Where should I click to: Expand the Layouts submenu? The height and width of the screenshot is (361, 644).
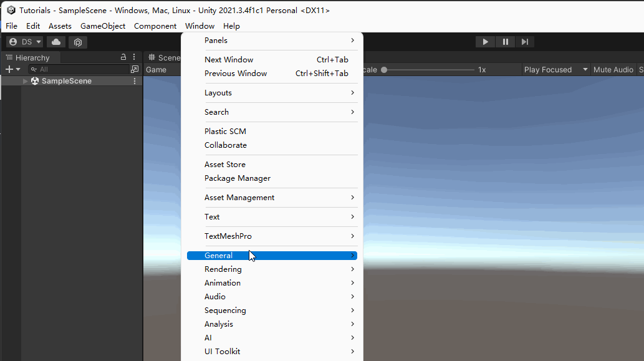(272, 93)
